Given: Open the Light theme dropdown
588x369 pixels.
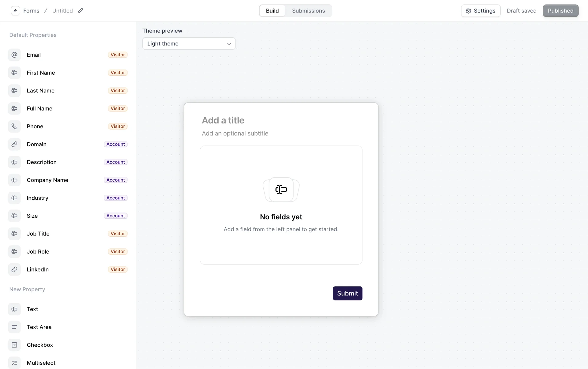Looking at the screenshot, I should coord(188,43).
